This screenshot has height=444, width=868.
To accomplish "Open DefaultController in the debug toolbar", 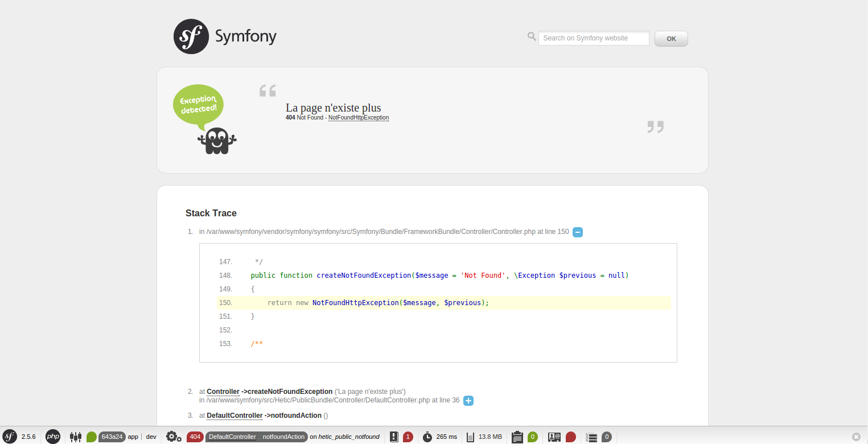I will pos(231,437).
